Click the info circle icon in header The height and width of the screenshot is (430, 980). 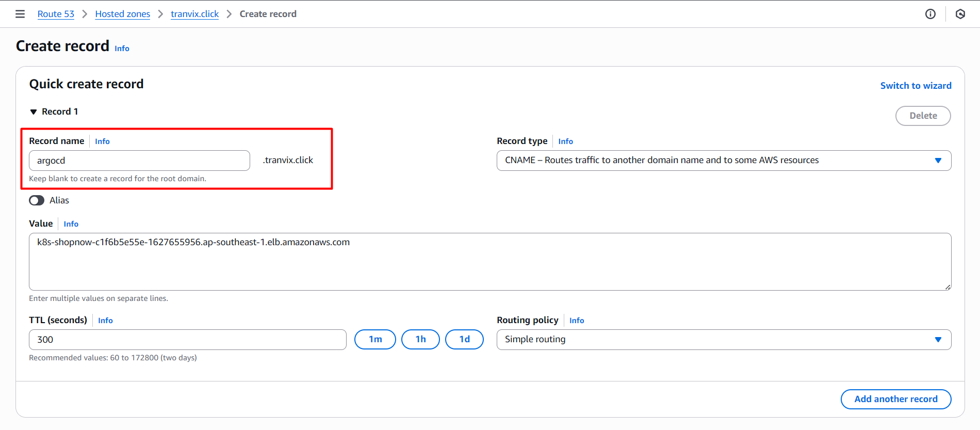click(x=930, y=14)
